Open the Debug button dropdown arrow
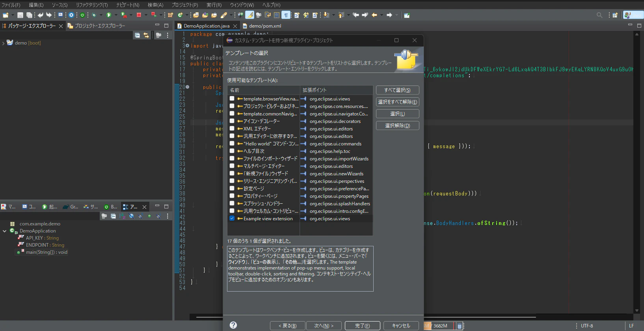 point(101,15)
